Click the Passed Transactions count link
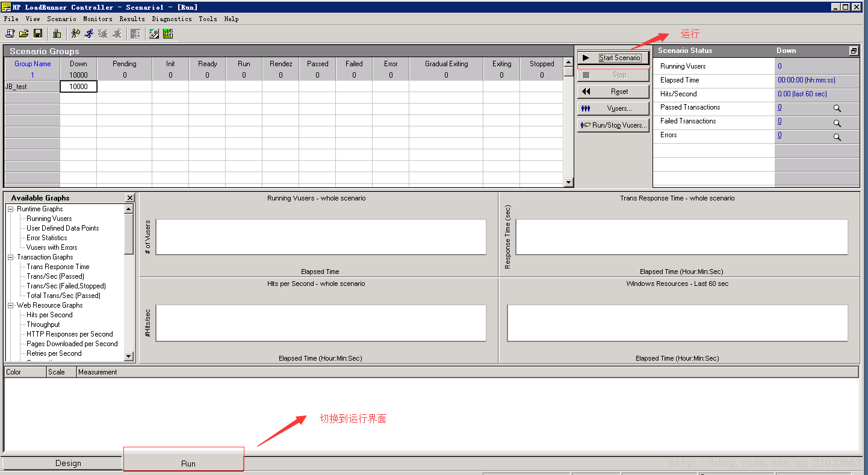This screenshot has height=475, width=868. point(780,107)
